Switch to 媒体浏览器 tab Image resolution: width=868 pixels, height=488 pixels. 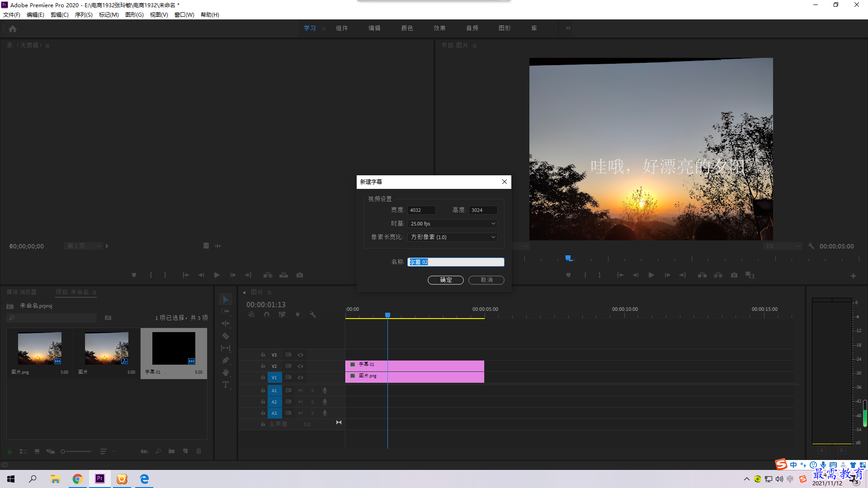[x=21, y=292]
